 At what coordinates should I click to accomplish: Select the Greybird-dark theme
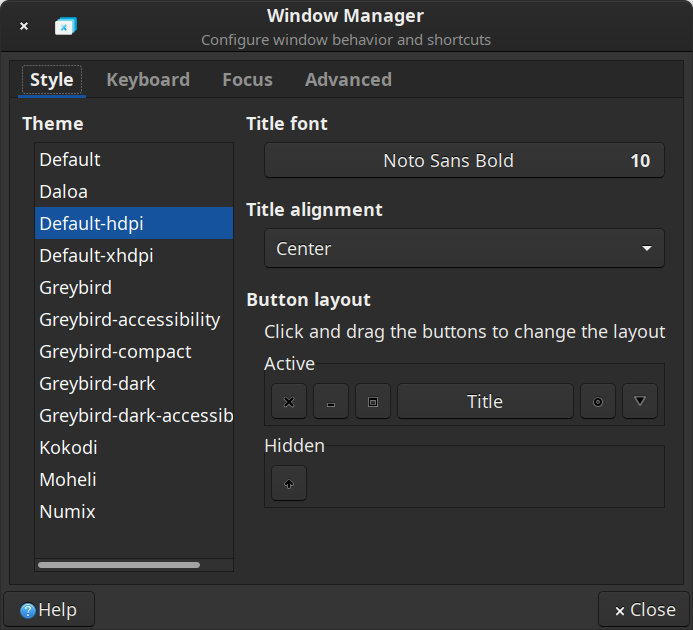pos(98,384)
